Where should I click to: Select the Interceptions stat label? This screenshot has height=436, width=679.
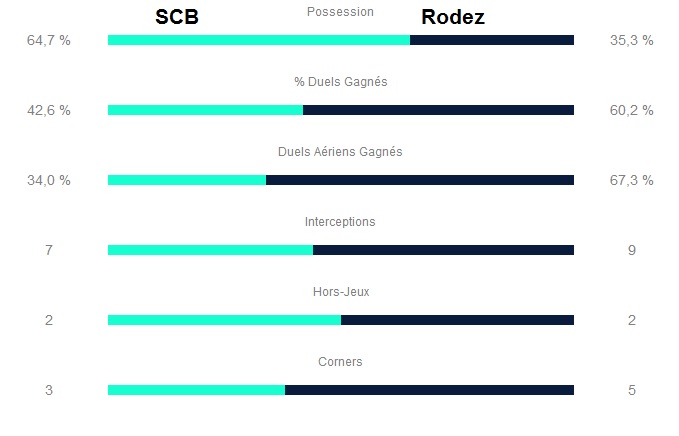click(340, 222)
